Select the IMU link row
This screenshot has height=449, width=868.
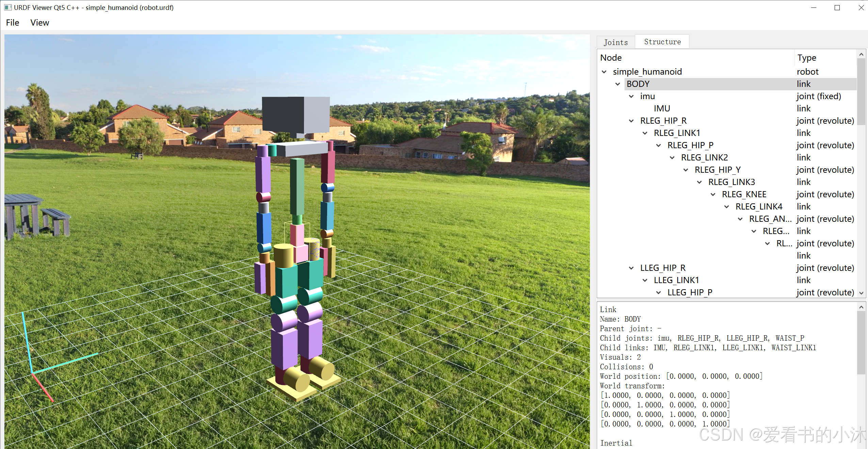[727, 109]
